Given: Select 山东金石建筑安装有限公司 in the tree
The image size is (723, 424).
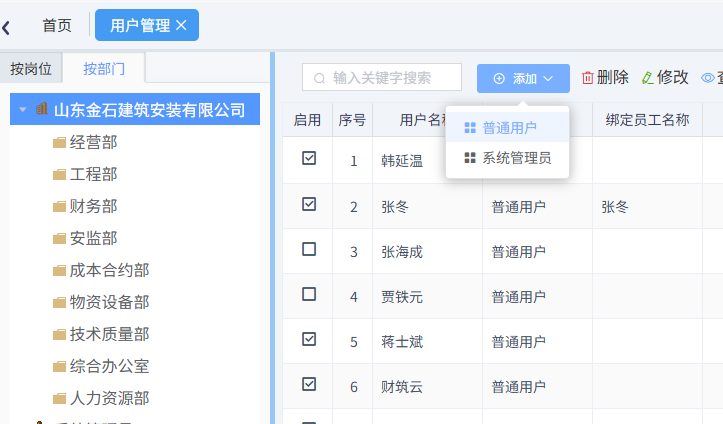Looking at the screenshot, I should click(x=135, y=109).
